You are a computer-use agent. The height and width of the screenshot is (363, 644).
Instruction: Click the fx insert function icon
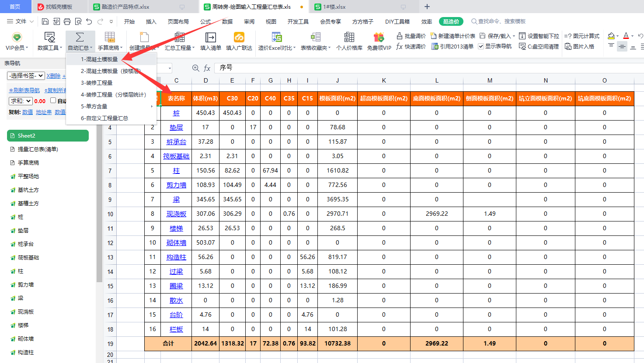tap(207, 68)
